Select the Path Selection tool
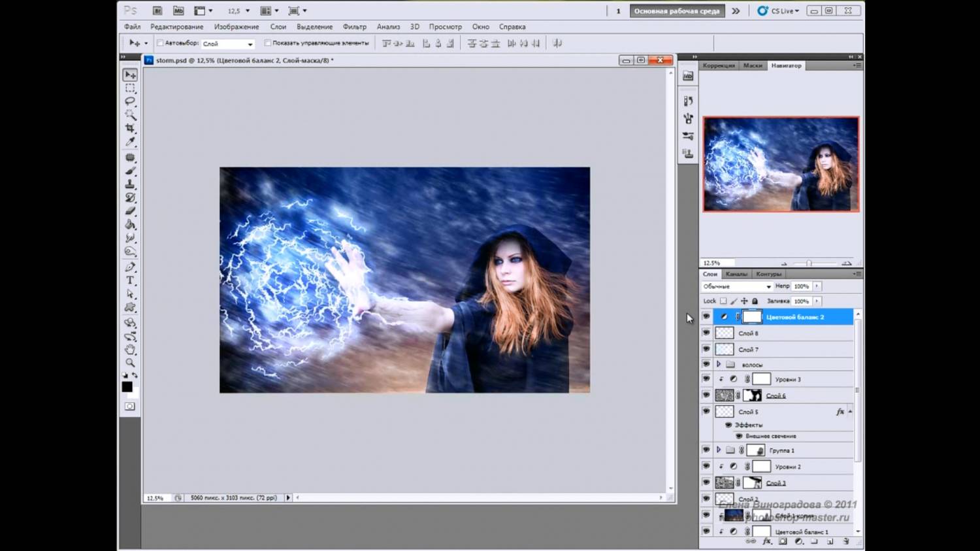The image size is (980, 551). pos(130,294)
